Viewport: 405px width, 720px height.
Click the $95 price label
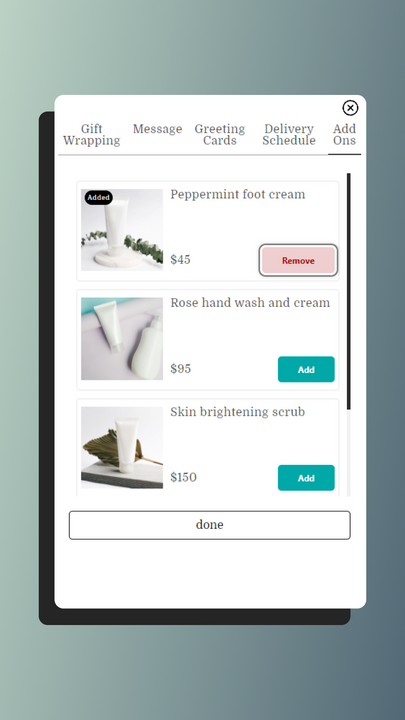(x=180, y=369)
